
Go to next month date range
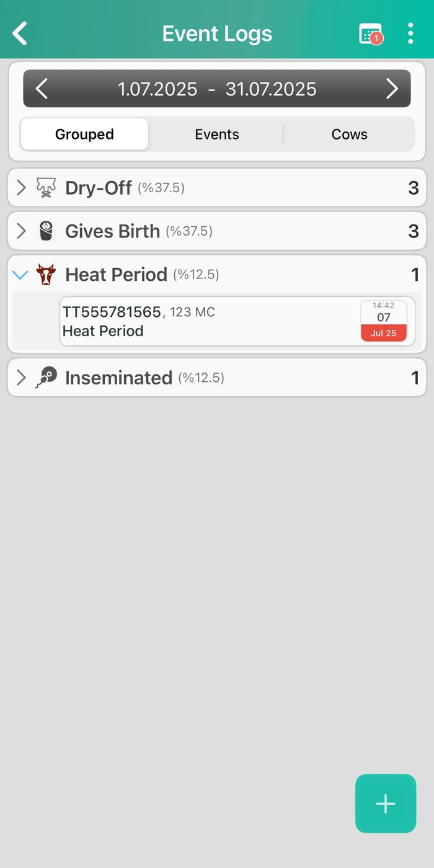coord(392,89)
